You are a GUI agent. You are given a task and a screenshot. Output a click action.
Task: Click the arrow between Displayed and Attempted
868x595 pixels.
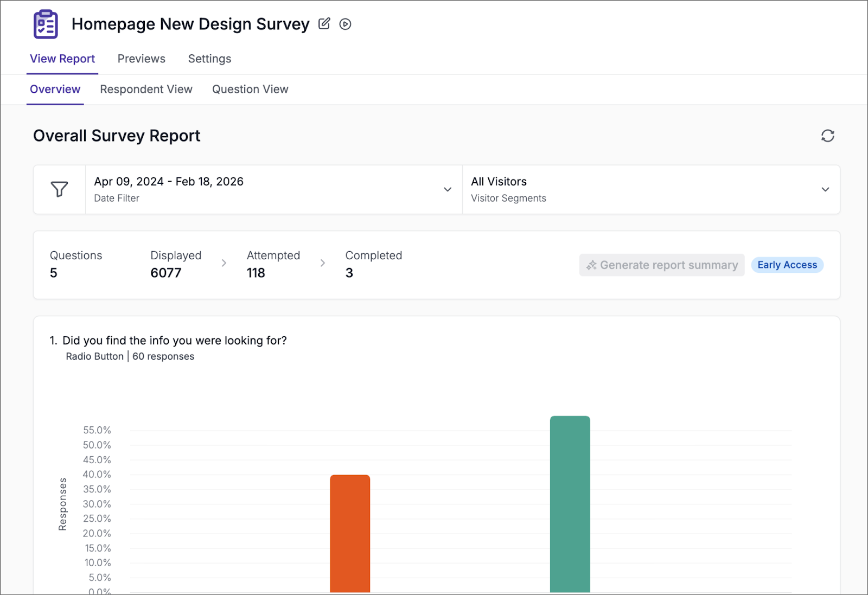pyautogui.click(x=224, y=263)
